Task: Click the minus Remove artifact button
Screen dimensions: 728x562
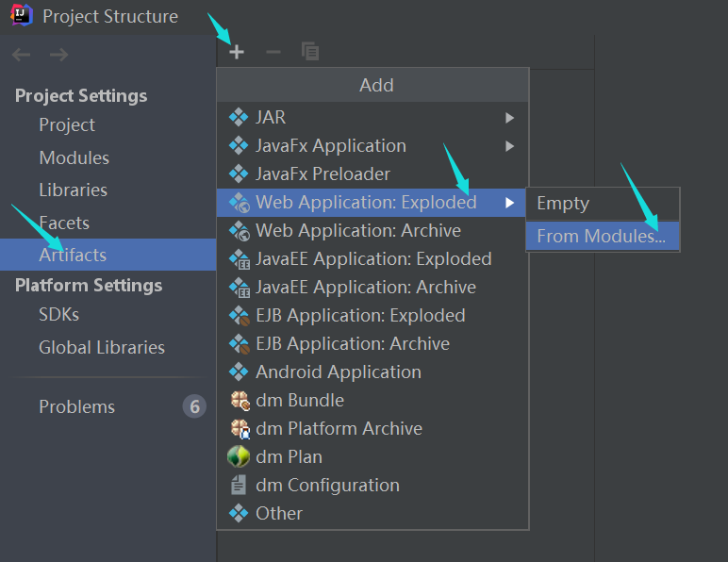Action: [x=273, y=52]
